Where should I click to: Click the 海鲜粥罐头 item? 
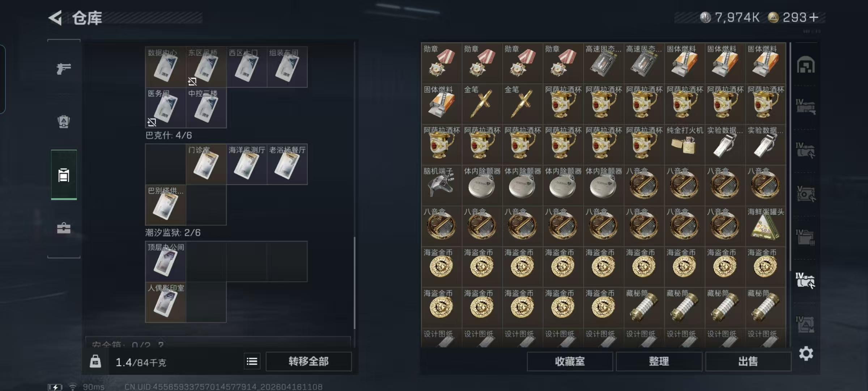click(765, 226)
